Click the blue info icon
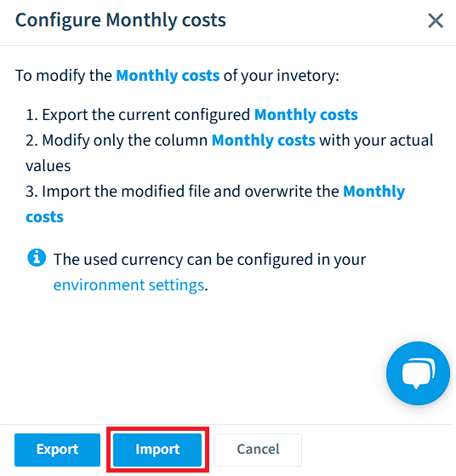Screen dimensions: 456x476 tap(37, 258)
